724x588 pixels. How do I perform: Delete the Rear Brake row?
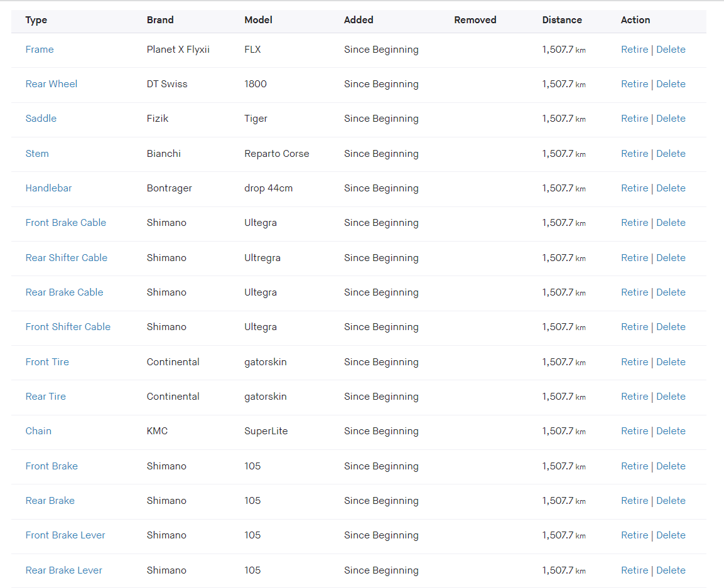(671, 501)
